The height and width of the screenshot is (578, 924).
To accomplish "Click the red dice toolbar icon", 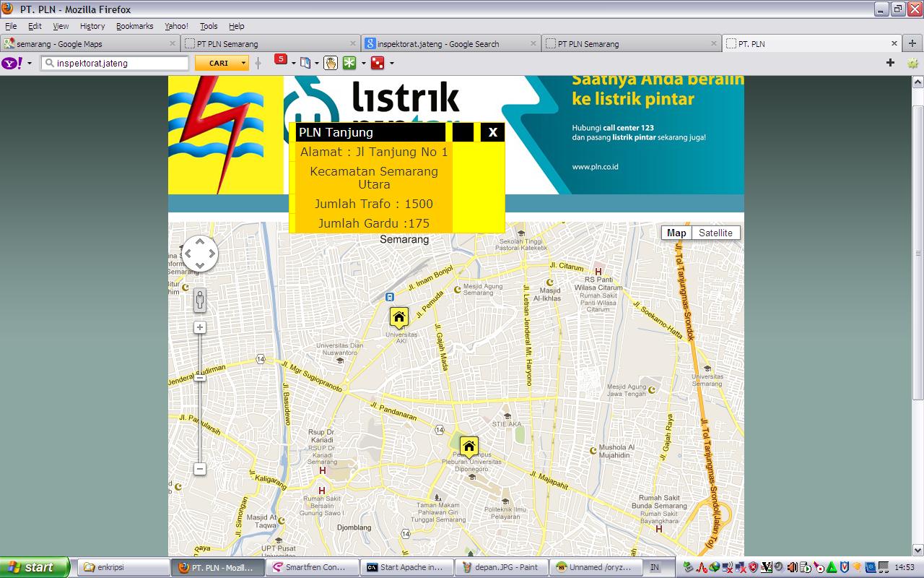I will coord(377,63).
